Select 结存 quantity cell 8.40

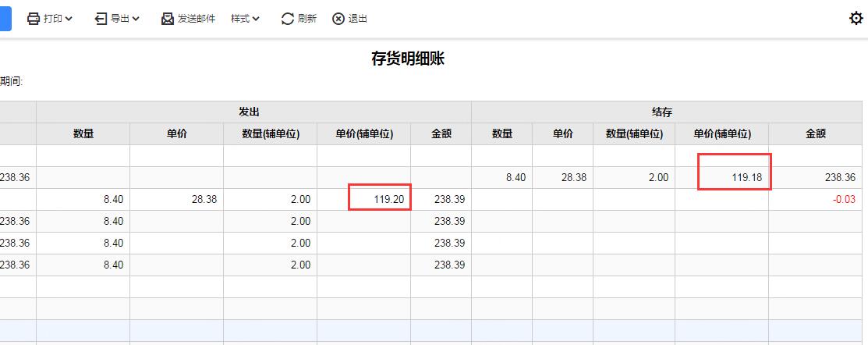(x=502, y=177)
